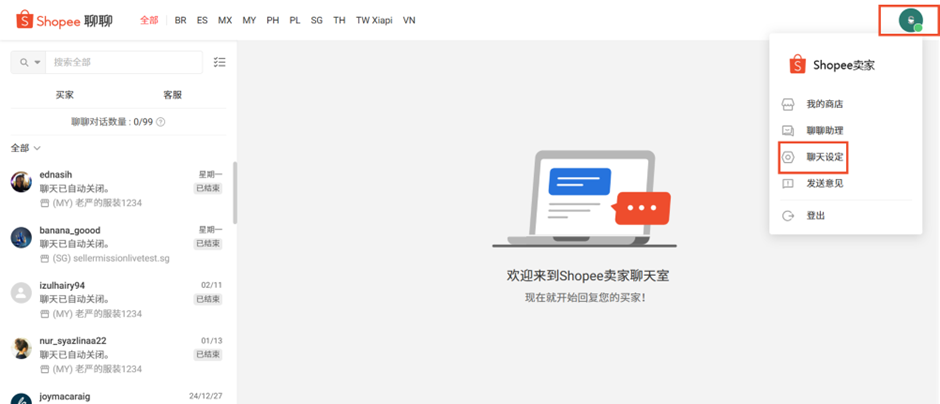Open the conversation with banana_goood

[118, 245]
